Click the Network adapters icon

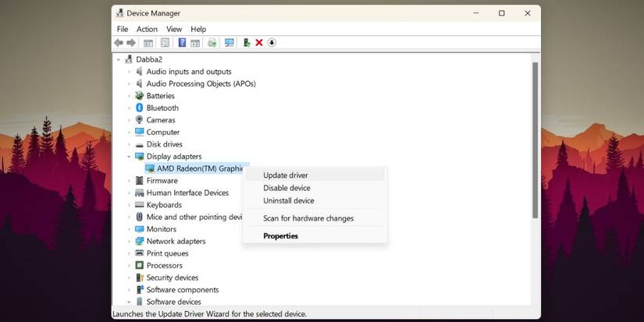coord(140,241)
